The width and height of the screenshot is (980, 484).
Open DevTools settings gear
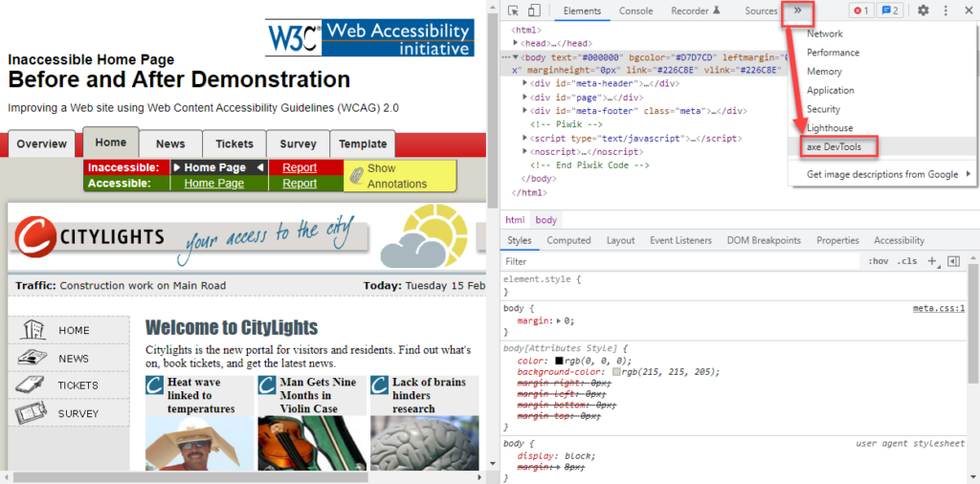click(923, 11)
